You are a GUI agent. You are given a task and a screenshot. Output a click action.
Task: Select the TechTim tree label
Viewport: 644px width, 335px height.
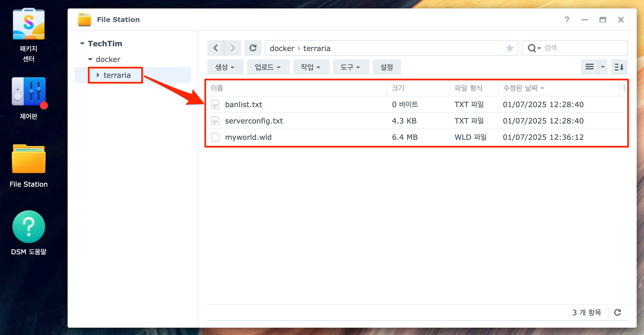tap(105, 43)
